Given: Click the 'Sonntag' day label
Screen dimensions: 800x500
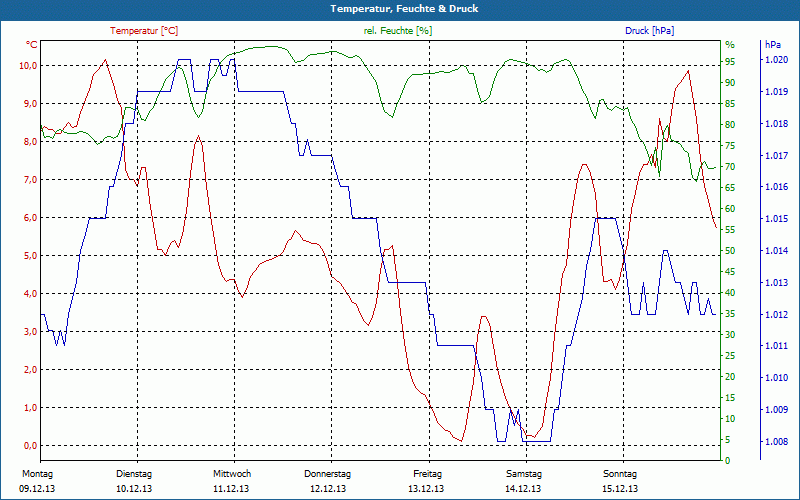Looking at the screenshot, I should [x=620, y=474].
